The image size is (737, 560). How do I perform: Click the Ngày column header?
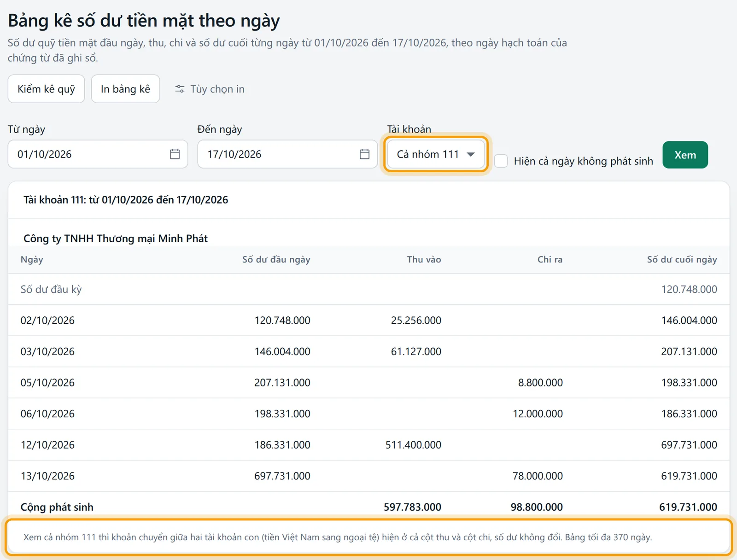(32, 259)
